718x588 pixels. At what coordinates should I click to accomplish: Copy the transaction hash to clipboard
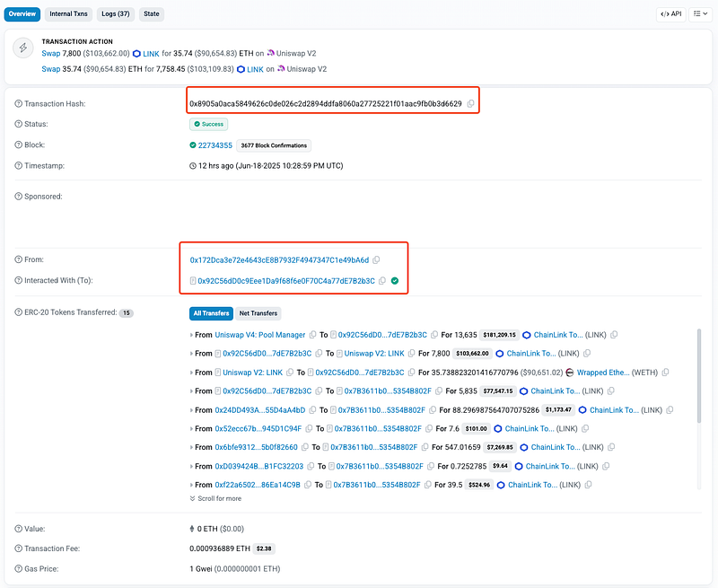click(x=470, y=104)
